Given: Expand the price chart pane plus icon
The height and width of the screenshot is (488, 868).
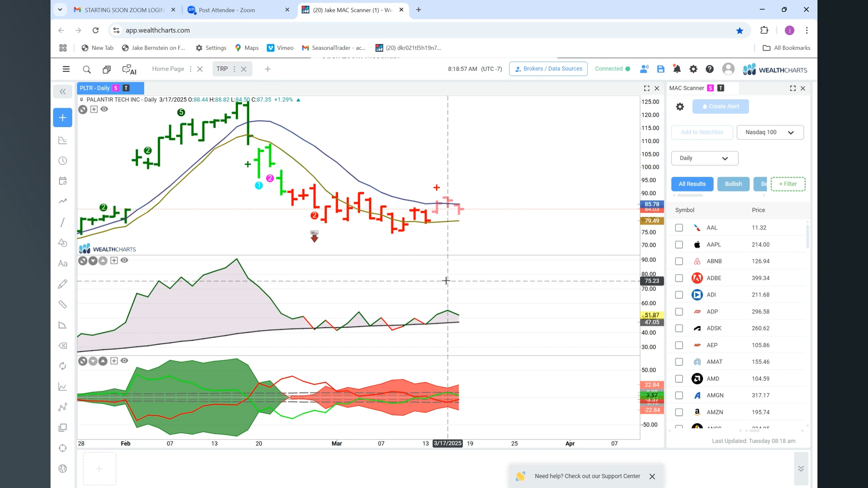Looking at the screenshot, I should click(x=94, y=109).
